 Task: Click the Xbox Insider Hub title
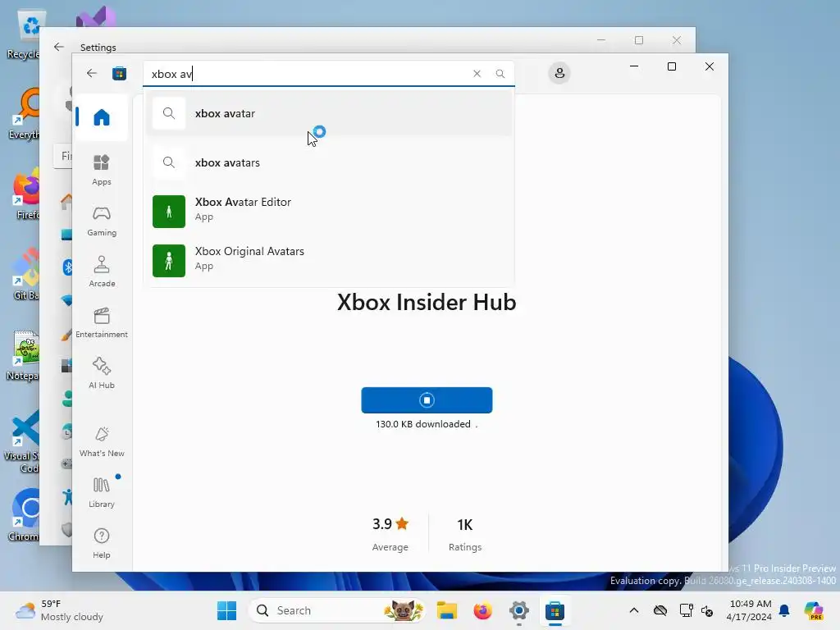point(427,302)
